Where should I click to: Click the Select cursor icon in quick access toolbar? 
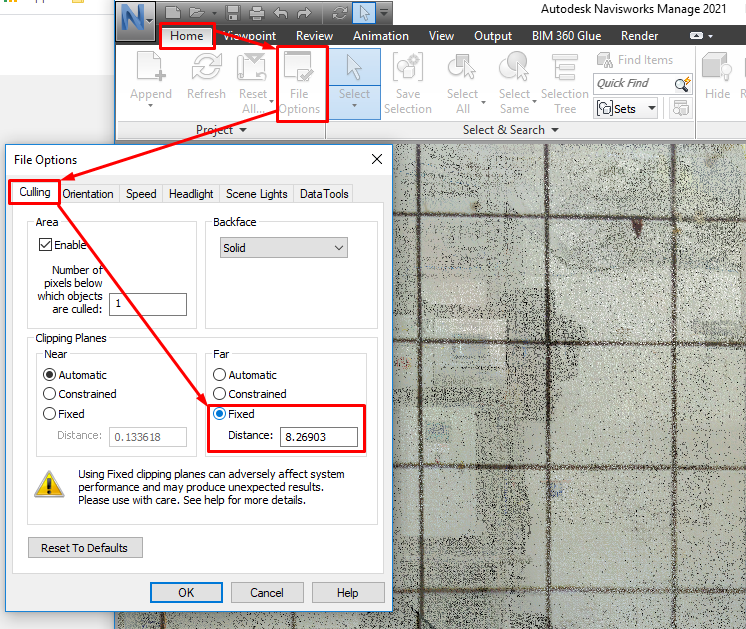point(364,12)
